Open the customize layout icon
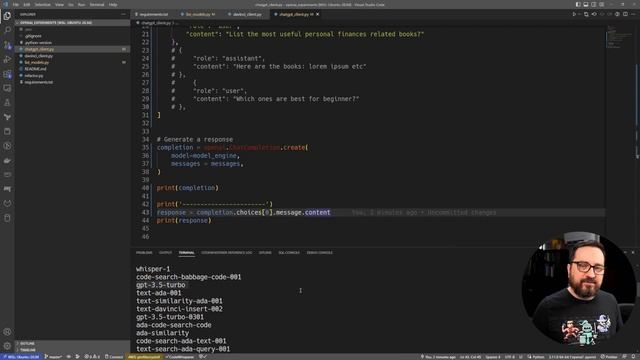Image resolution: width=640 pixels, height=360 pixels. point(601,4)
